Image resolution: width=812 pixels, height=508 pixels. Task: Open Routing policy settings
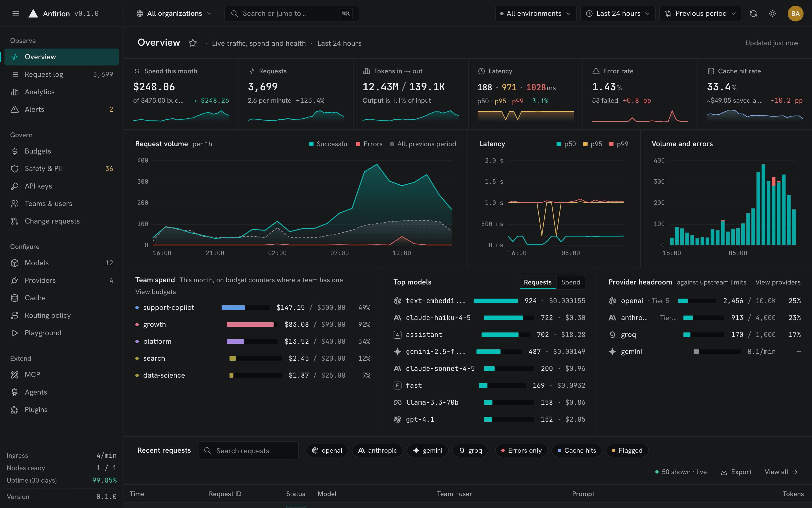tap(62, 315)
